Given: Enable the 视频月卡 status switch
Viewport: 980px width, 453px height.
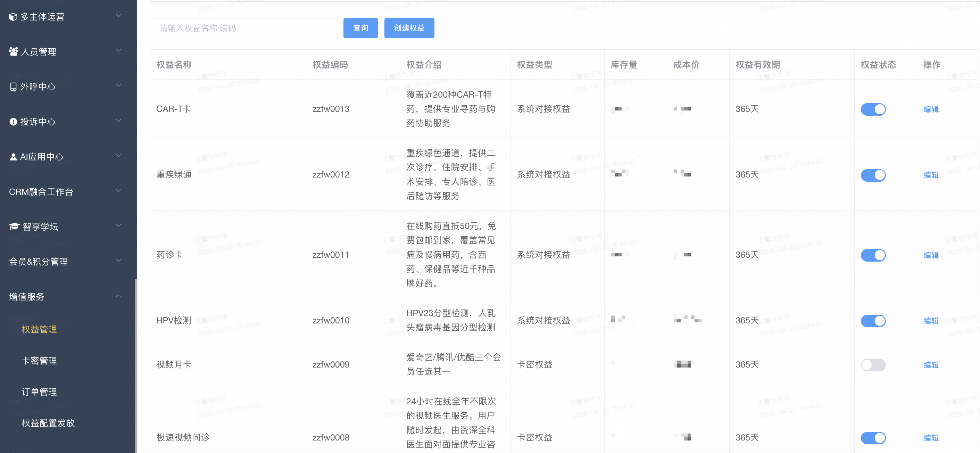Looking at the screenshot, I should pyautogui.click(x=873, y=365).
